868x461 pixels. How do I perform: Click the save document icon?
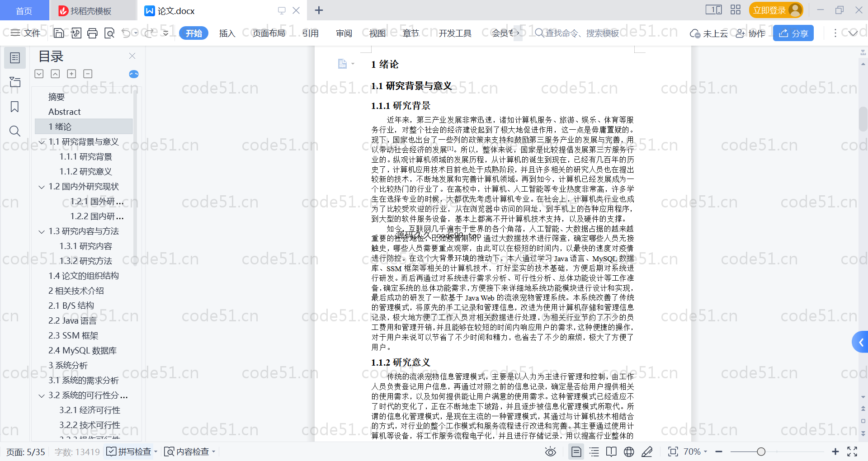[x=59, y=33]
